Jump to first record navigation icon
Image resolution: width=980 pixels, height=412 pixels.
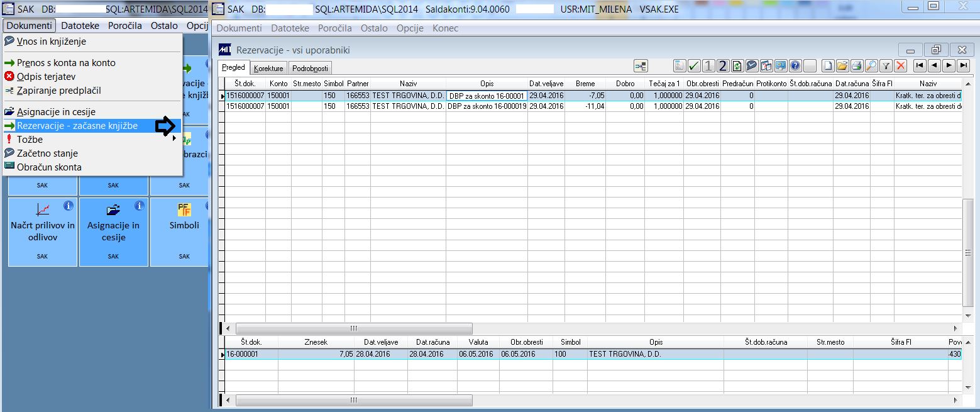point(920,65)
